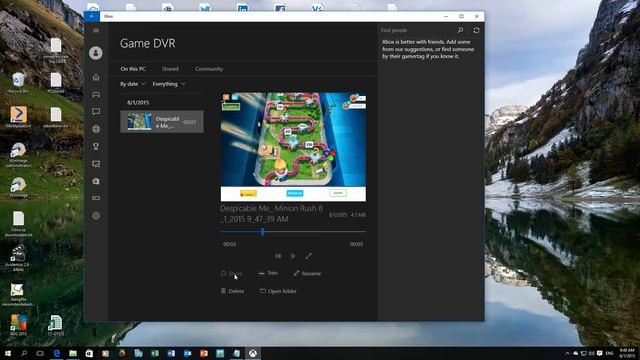Open Achievements trophy icon
This screenshot has width=640, height=360.
click(96, 147)
